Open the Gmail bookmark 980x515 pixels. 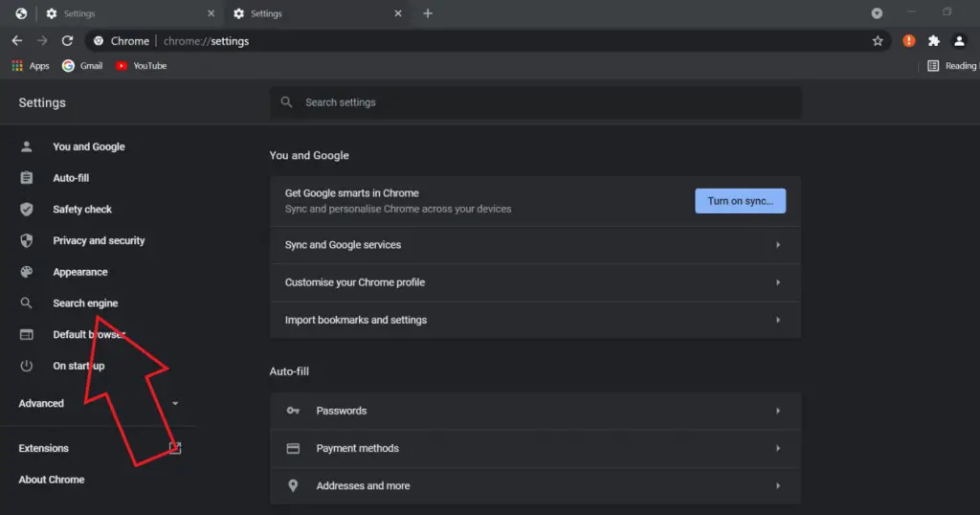click(82, 66)
